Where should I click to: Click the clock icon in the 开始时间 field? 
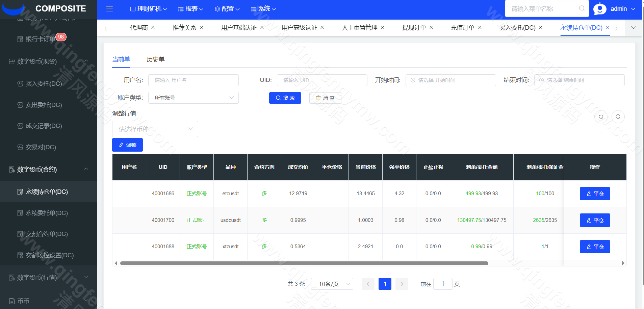pos(413,80)
